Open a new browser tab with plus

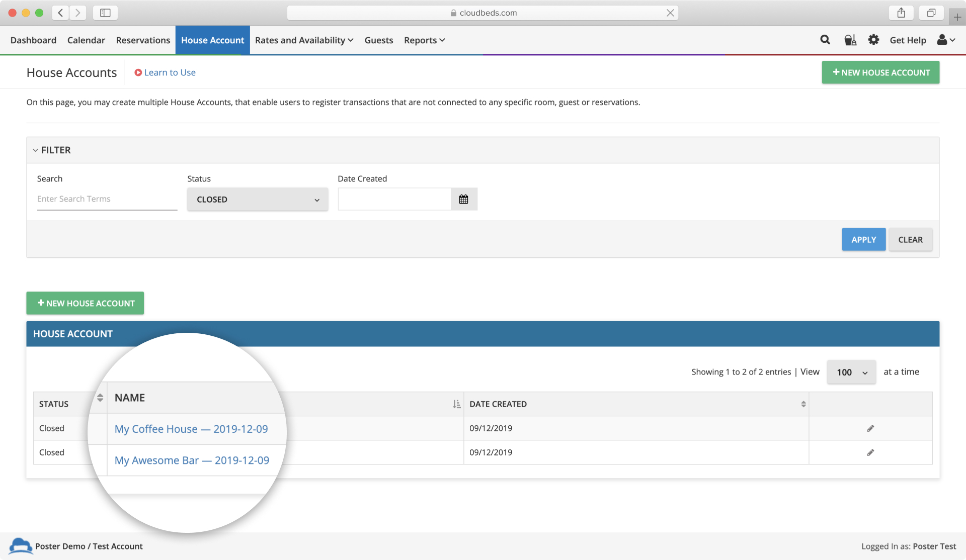click(x=957, y=17)
